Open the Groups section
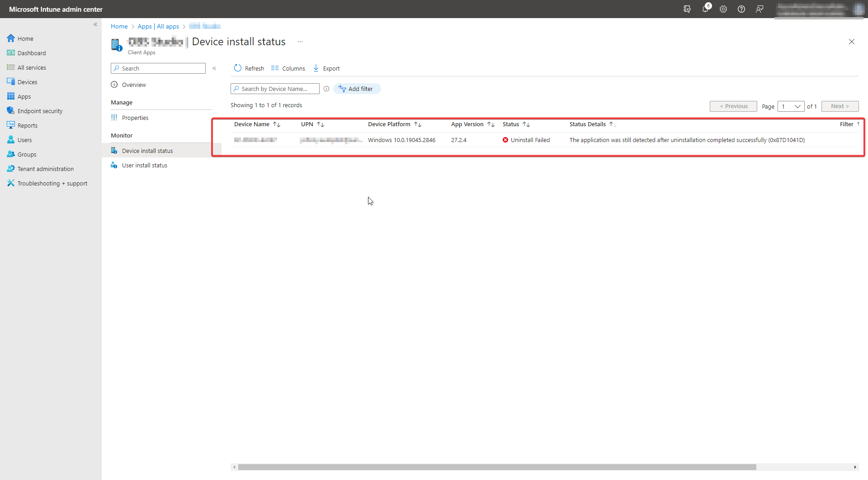The image size is (868, 480). pyautogui.click(x=26, y=154)
